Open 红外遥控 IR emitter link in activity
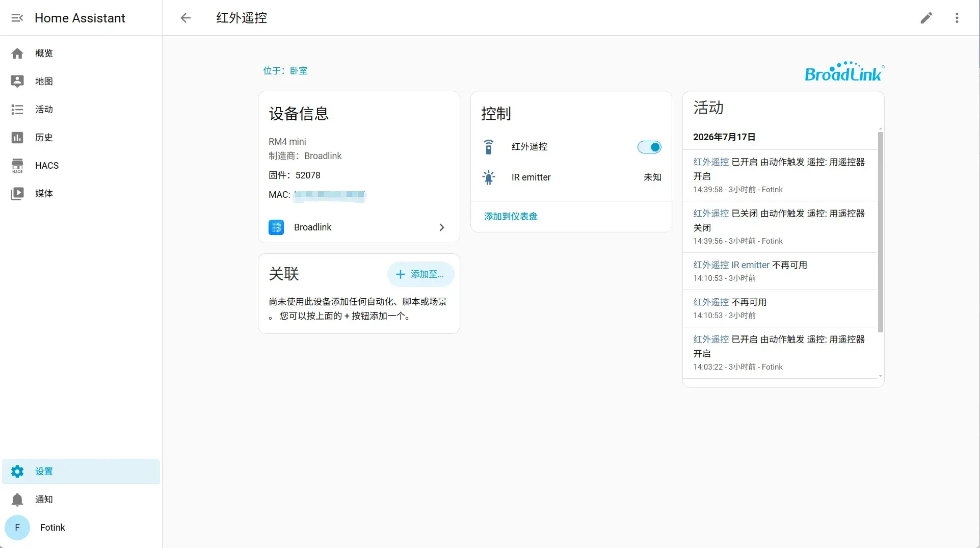 731,265
